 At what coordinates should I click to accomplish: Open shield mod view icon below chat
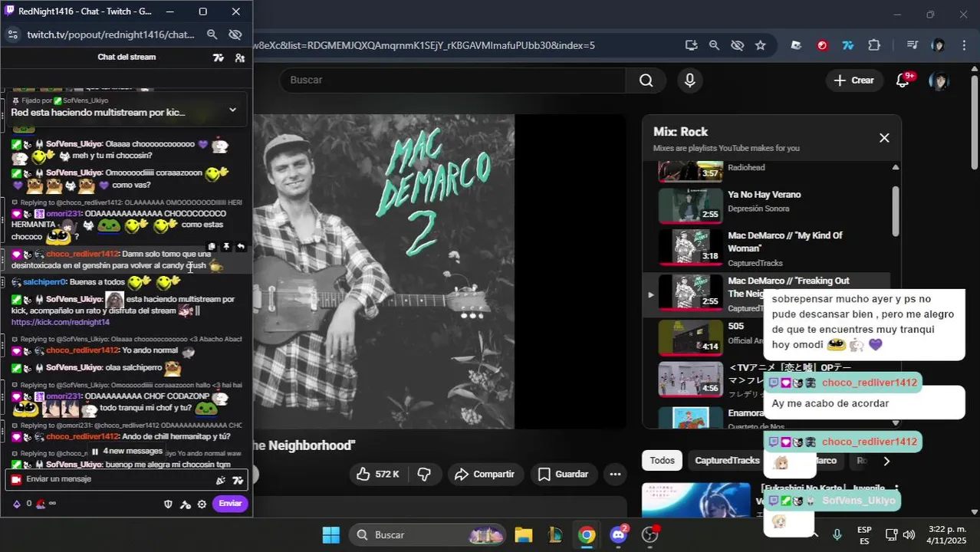(x=169, y=504)
